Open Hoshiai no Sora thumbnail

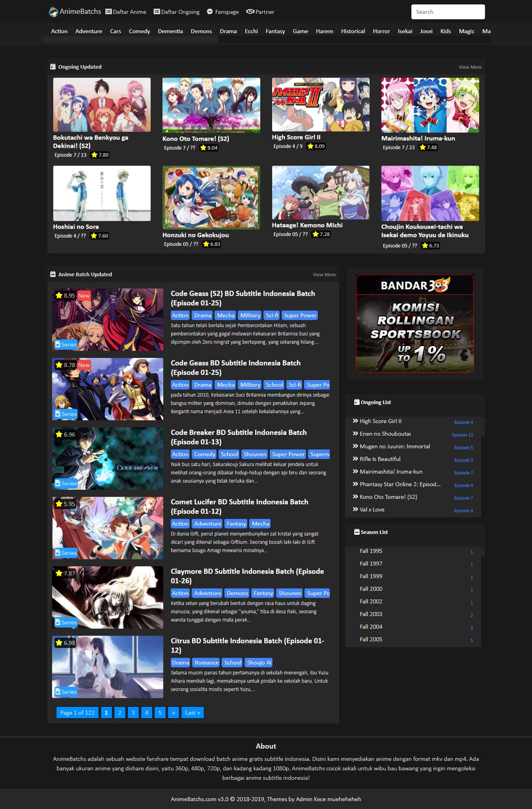click(x=102, y=193)
